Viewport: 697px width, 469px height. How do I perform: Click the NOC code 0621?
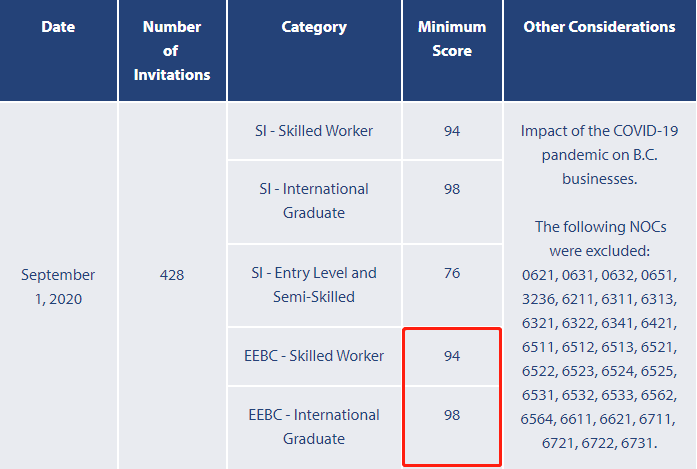click(x=541, y=274)
